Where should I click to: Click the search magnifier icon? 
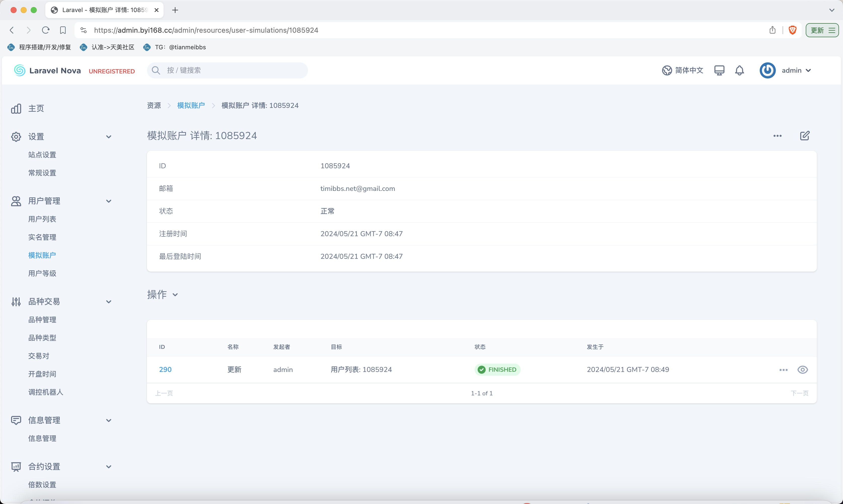[x=156, y=70]
